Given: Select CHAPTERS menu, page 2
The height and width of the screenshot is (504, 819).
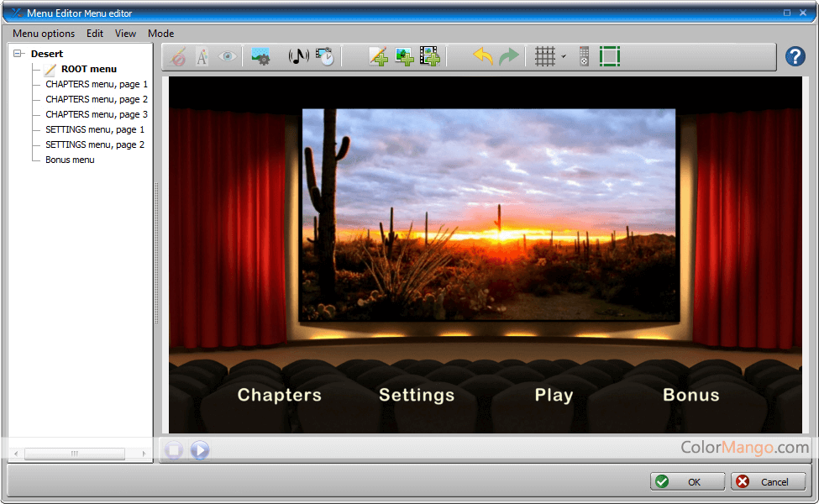Looking at the screenshot, I should point(97,99).
